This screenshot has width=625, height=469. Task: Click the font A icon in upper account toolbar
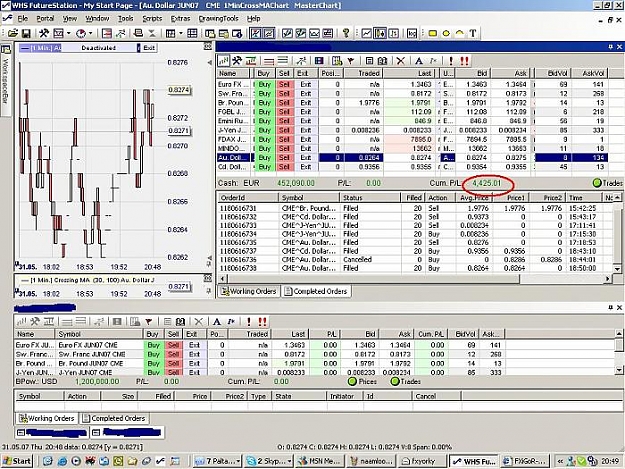coord(419,61)
